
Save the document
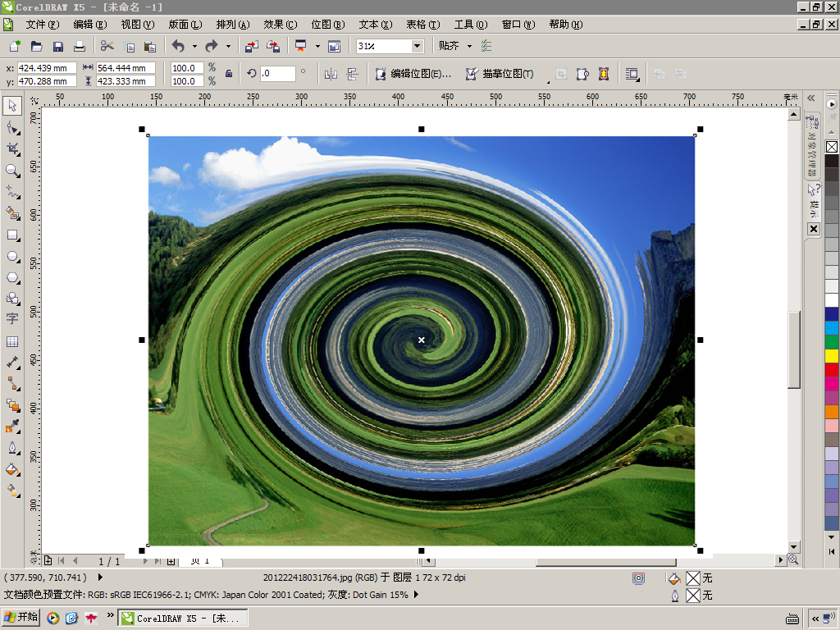[x=58, y=46]
